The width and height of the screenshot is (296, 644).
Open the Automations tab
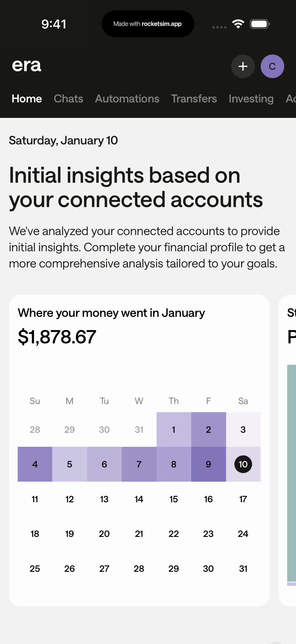coord(127,99)
